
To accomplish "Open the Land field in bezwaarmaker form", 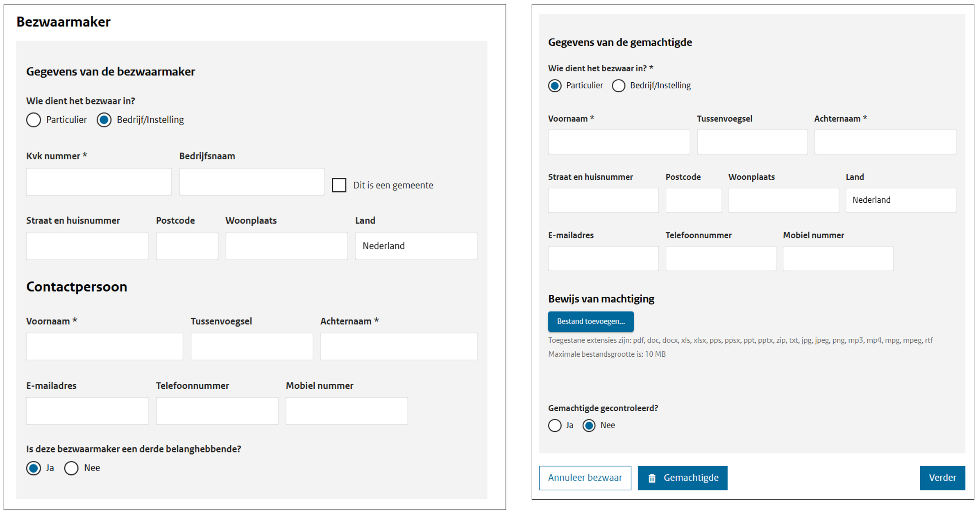I will [x=416, y=246].
